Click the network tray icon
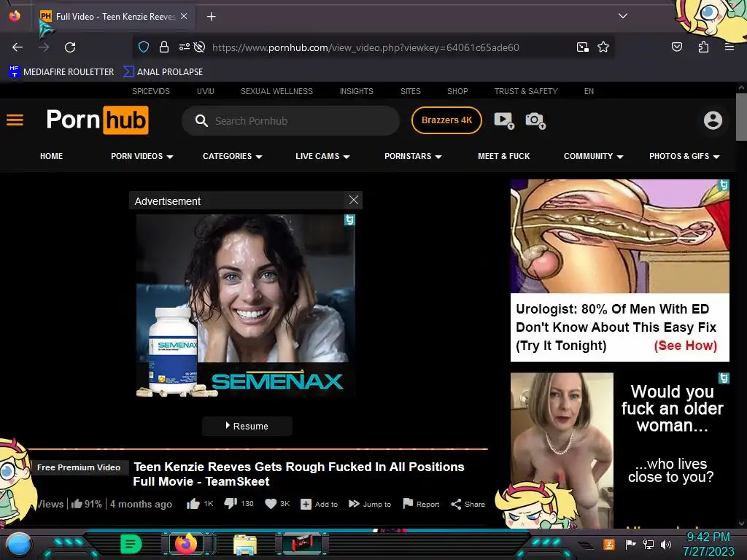747x560 pixels. (x=648, y=544)
